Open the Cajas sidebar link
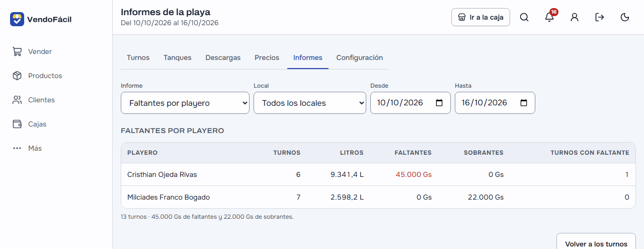 pyautogui.click(x=56, y=124)
